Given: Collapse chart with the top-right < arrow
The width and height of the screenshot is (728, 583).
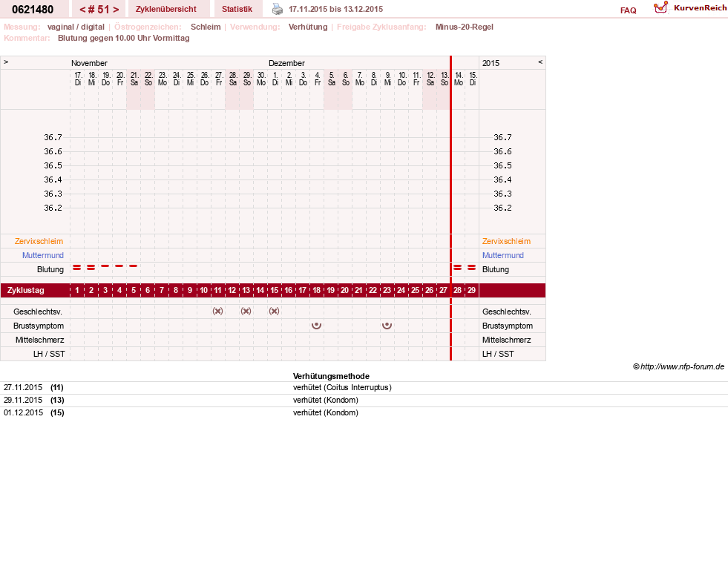Looking at the screenshot, I should coord(540,62).
